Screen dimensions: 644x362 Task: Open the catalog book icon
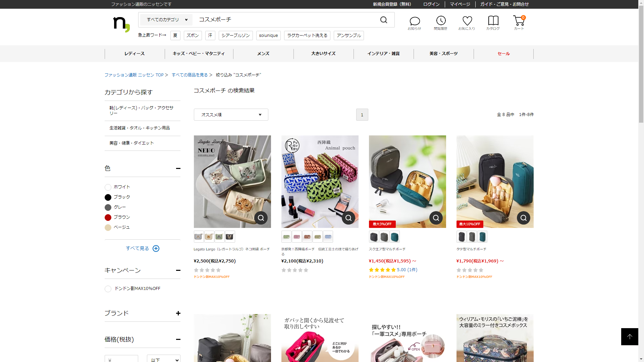[x=493, y=23]
